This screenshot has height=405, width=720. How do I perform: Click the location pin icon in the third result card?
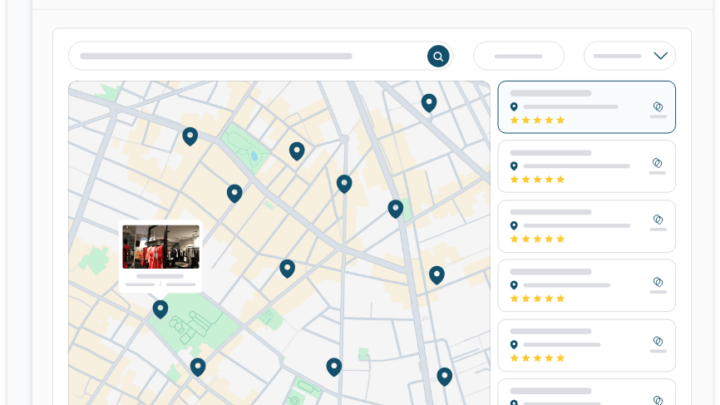(514, 225)
